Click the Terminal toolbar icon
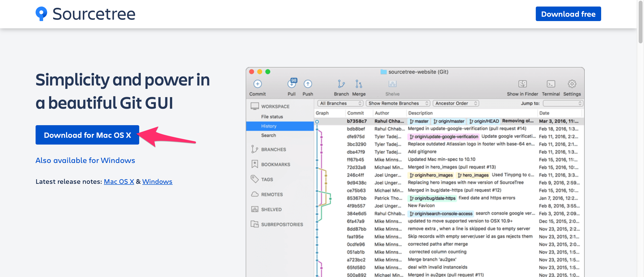 [551, 84]
